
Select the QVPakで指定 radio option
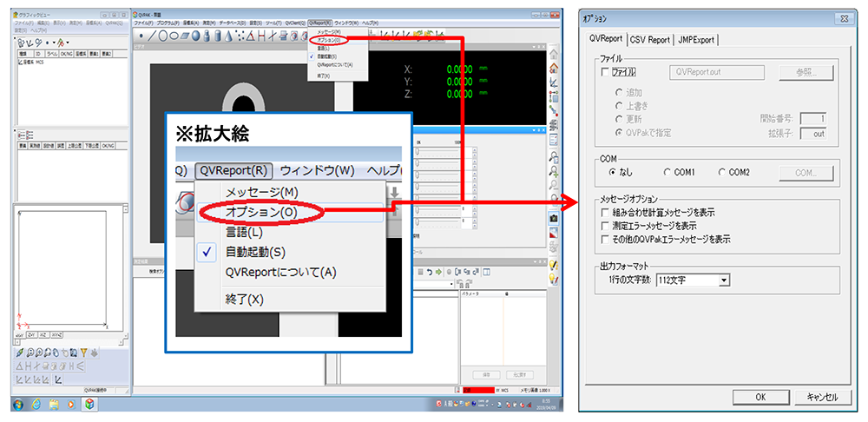coord(619,134)
